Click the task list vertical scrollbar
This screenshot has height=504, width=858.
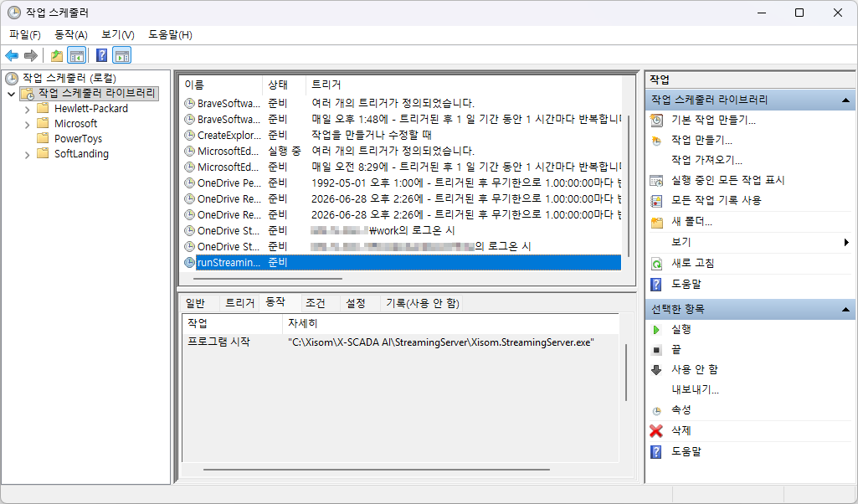point(629,186)
